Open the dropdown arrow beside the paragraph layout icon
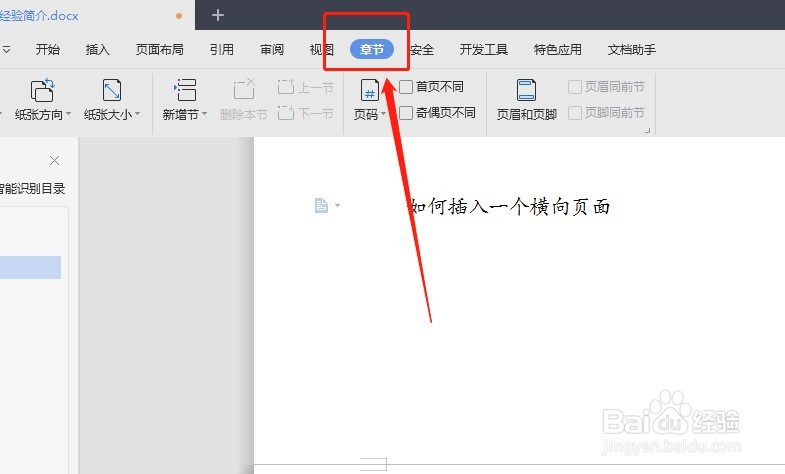 pos(337,205)
